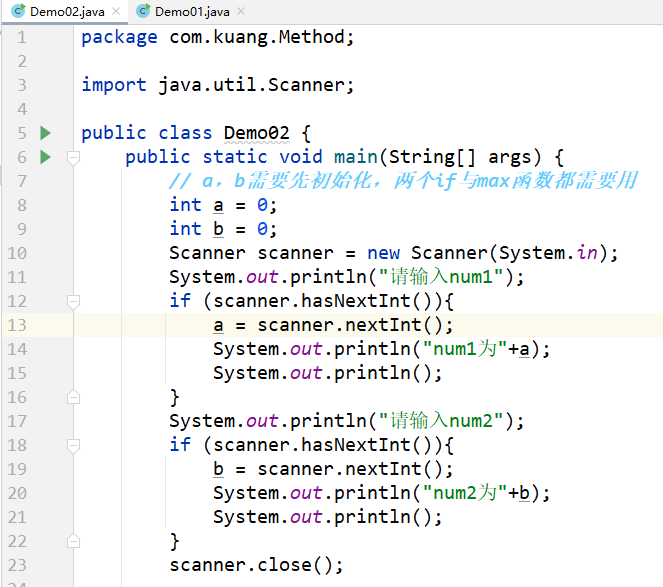
Task: Switch to the Demo02.java tab
Action: pos(67,11)
